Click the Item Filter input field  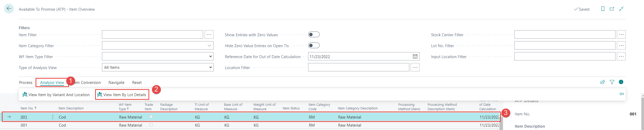coord(152,35)
